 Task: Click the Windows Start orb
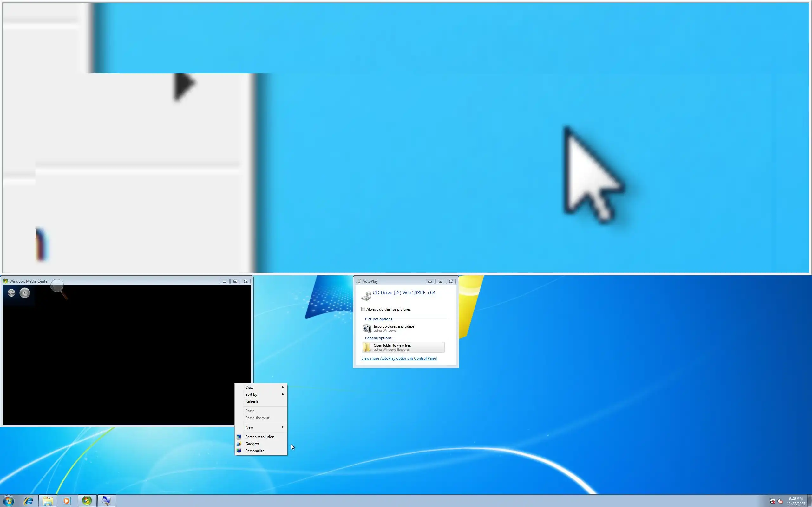point(9,501)
